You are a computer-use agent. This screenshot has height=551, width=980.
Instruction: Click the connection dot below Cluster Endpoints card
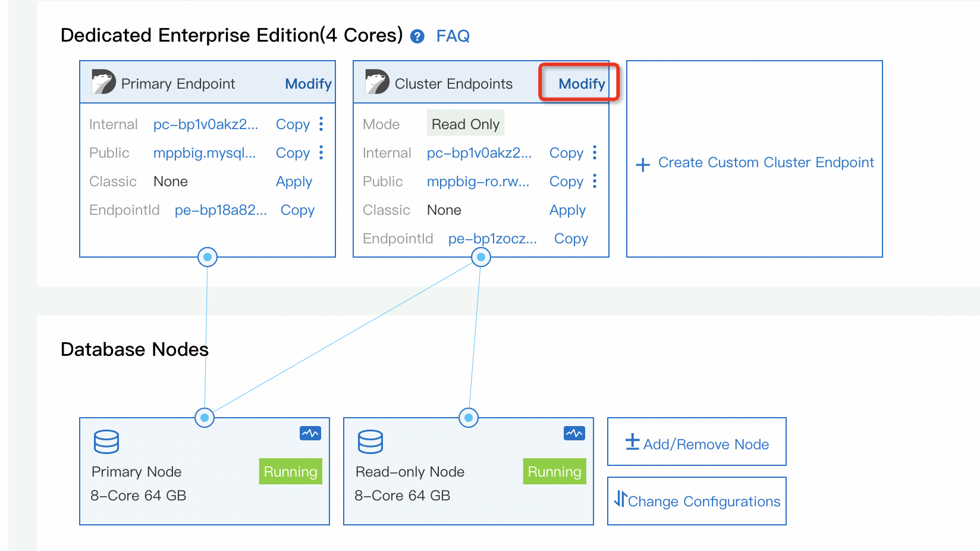tap(480, 257)
